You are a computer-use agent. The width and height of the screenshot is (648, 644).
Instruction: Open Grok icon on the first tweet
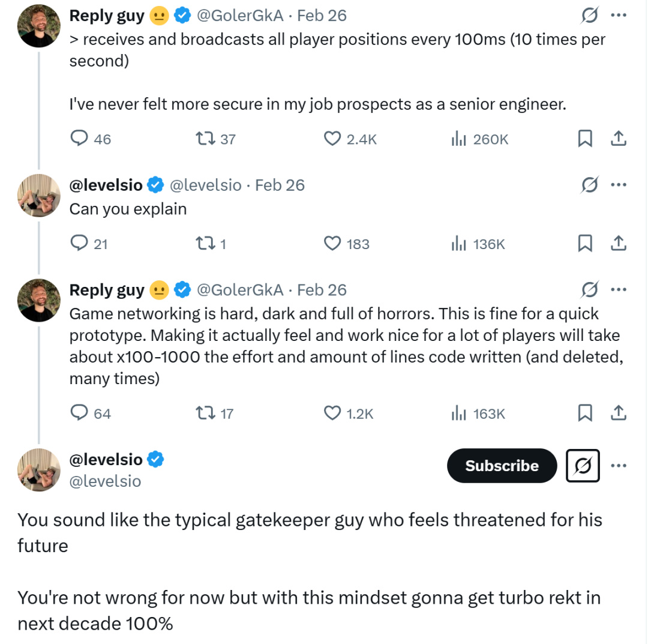[x=590, y=16]
